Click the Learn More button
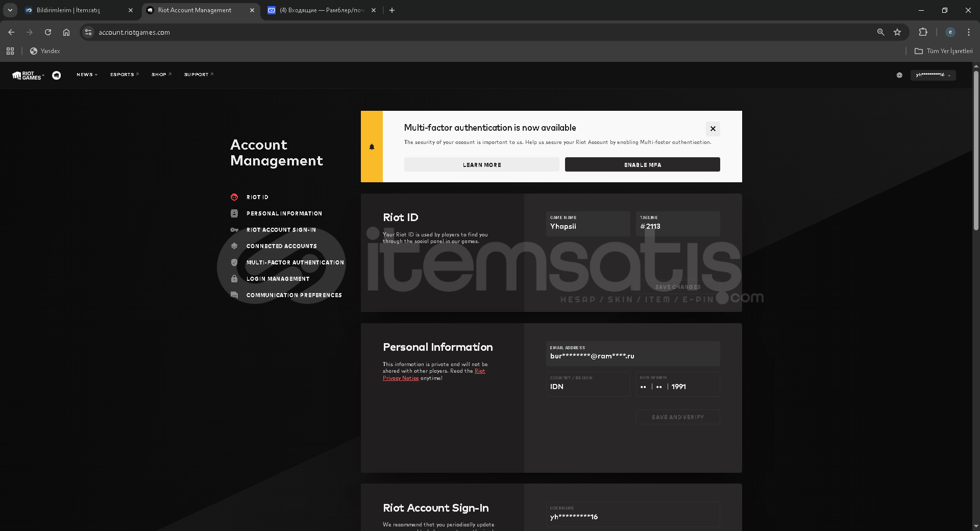The width and height of the screenshot is (980, 531). [481, 165]
